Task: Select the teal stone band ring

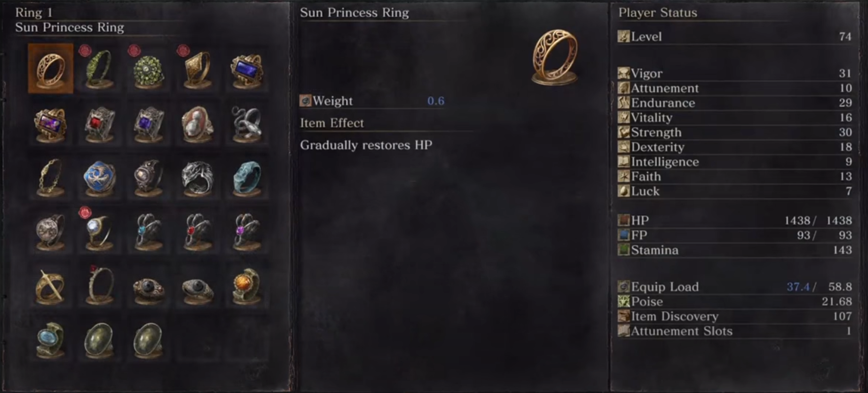Action: click(x=247, y=178)
